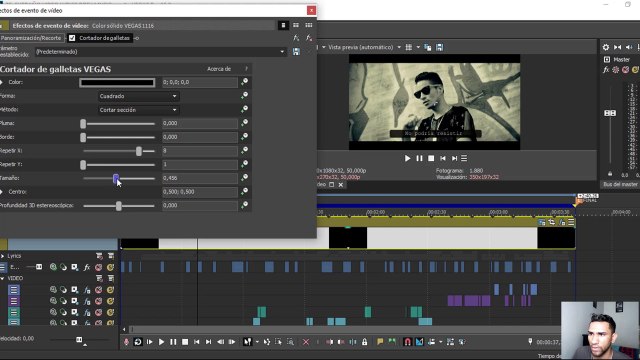Screen dimensions: 640x360
Task: Mute the first VIDEO group track
Action: [x=98, y=290]
